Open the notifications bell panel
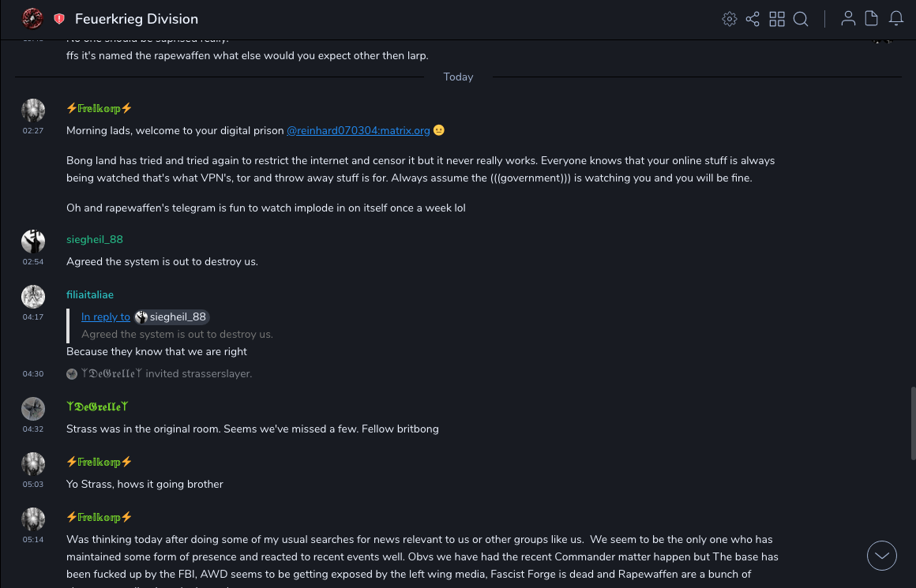The image size is (916, 588). point(896,19)
